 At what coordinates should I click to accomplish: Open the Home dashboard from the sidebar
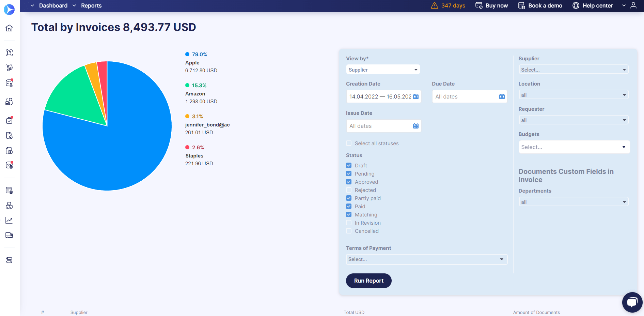coord(9,28)
